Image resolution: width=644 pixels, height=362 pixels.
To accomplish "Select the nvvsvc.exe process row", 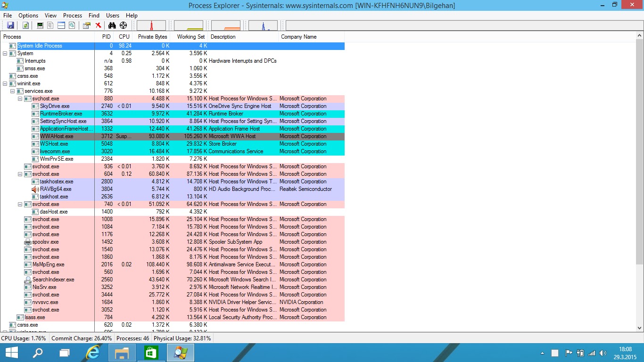I will pyautogui.click(x=173, y=302).
